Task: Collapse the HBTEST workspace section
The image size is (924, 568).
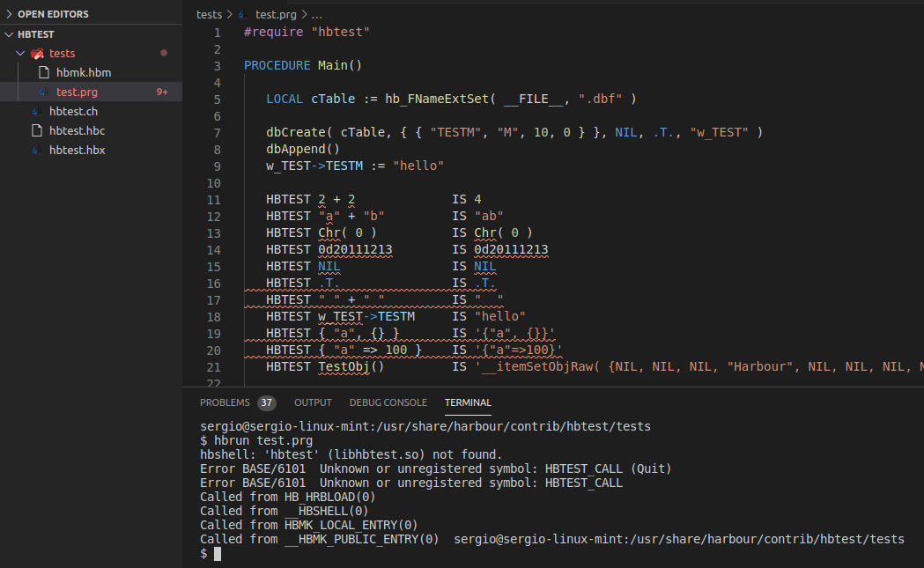Action: pos(10,34)
